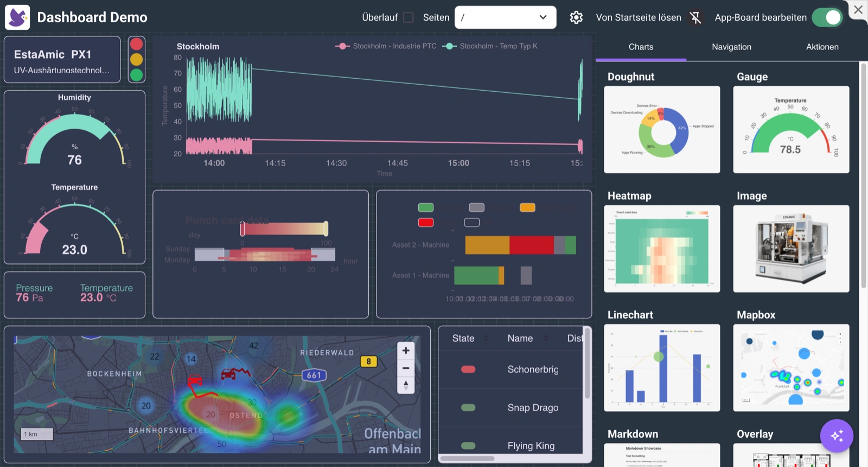Enable the Überlauf checkbox
The image size is (868, 467).
click(409, 17)
